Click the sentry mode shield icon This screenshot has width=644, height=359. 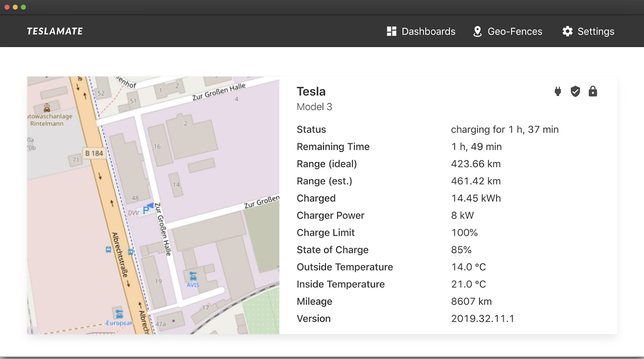(575, 91)
